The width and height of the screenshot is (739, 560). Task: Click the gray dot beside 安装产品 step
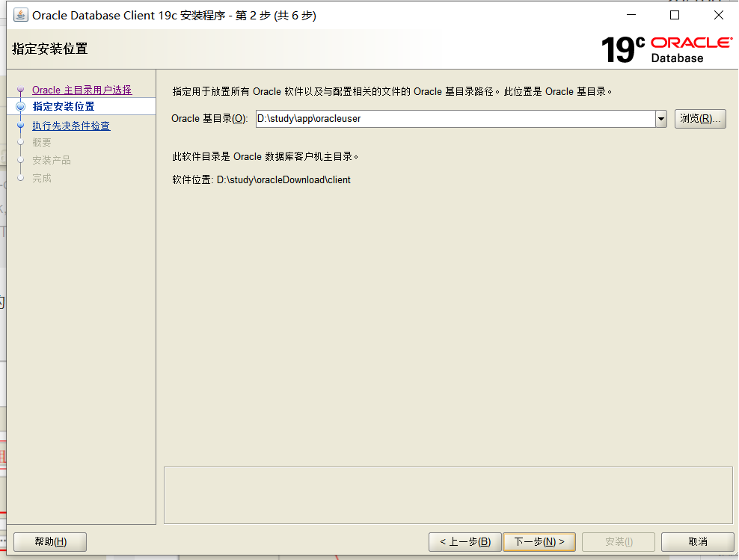pos(20,160)
